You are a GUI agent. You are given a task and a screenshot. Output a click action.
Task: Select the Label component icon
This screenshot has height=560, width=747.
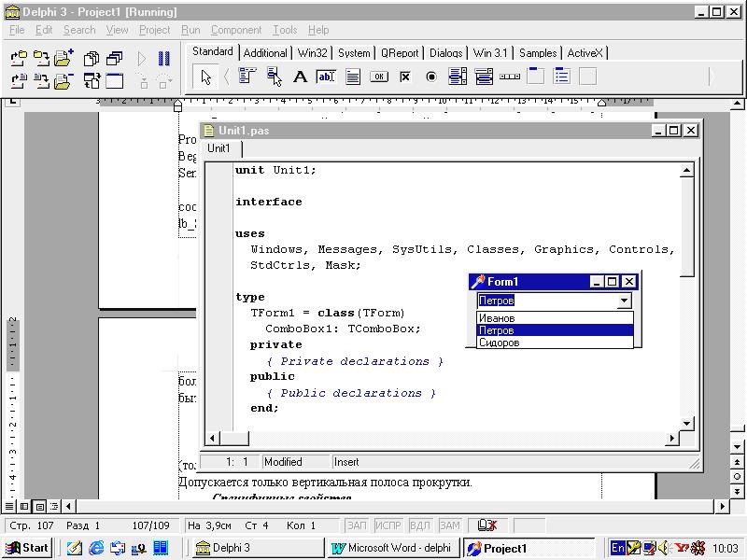pos(300,77)
